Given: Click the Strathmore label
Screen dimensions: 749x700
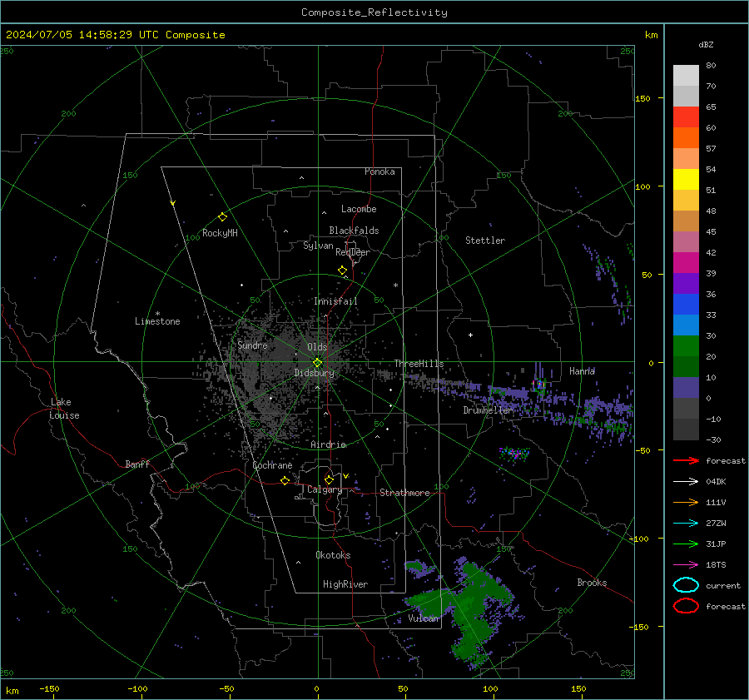Looking at the screenshot, I should click(x=404, y=493).
